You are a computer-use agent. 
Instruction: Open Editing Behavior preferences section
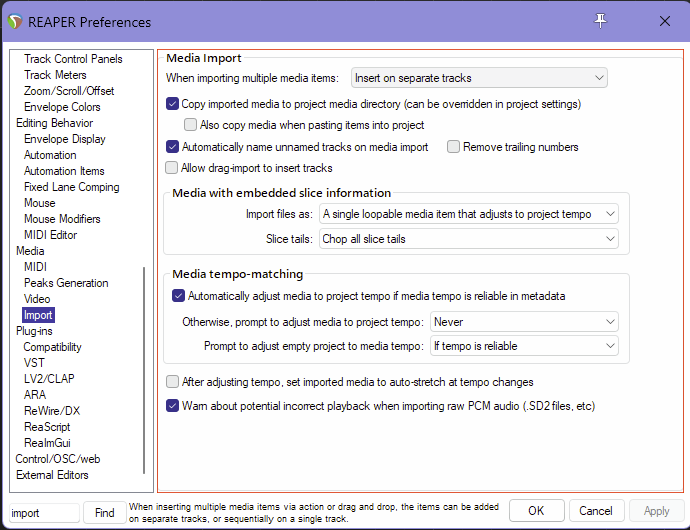(x=55, y=123)
